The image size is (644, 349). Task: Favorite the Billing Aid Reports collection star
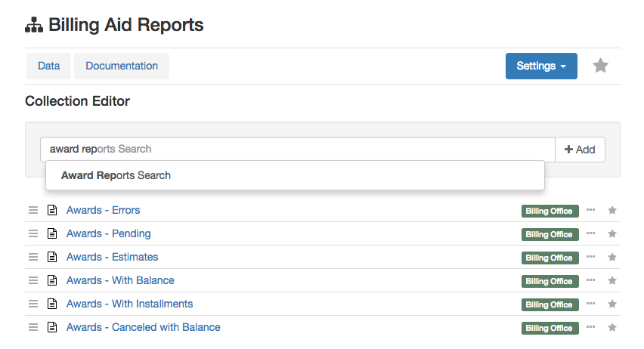coord(600,66)
